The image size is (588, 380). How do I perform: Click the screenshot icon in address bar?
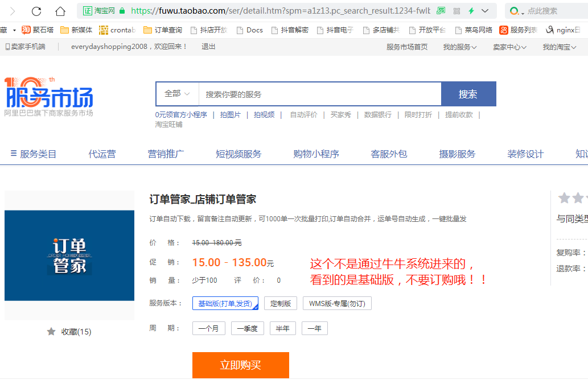441,11
